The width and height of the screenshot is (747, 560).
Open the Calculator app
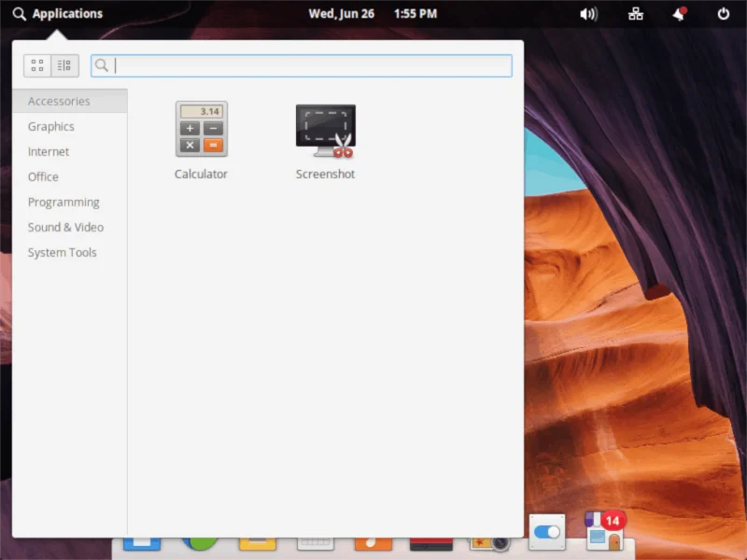[201, 140]
